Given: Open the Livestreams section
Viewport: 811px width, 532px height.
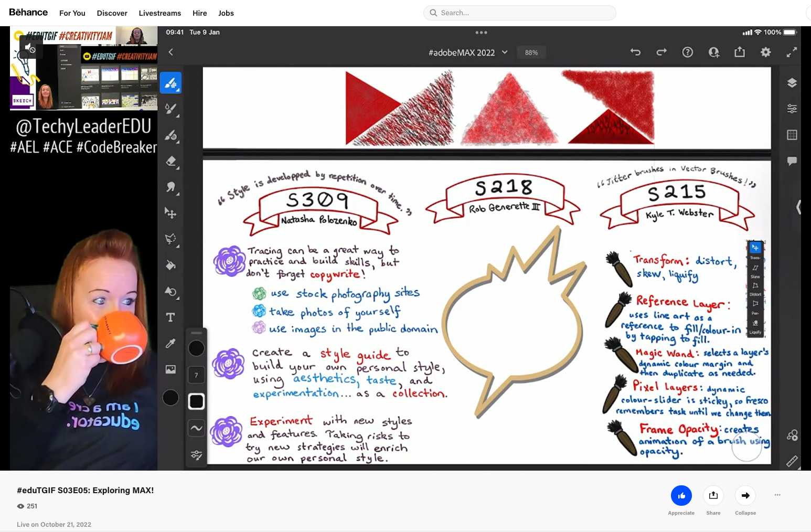Looking at the screenshot, I should pyautogui.click(x=160, y=13).
